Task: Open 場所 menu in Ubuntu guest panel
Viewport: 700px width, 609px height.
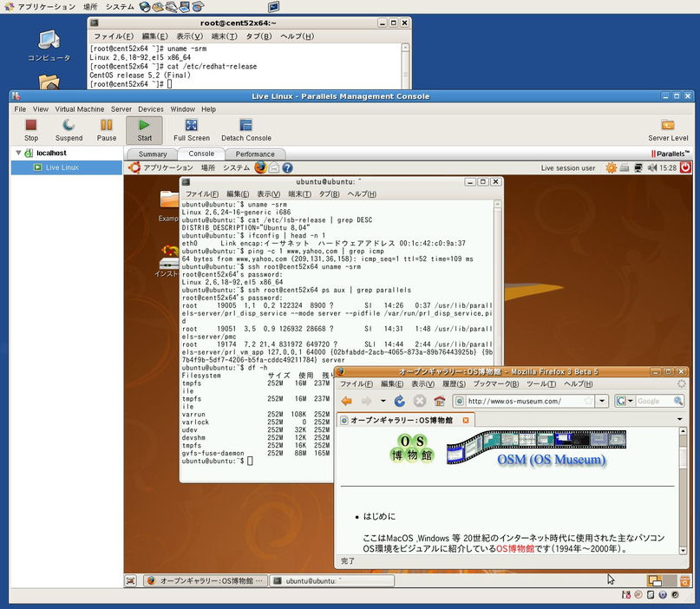Action: (207, 168)
